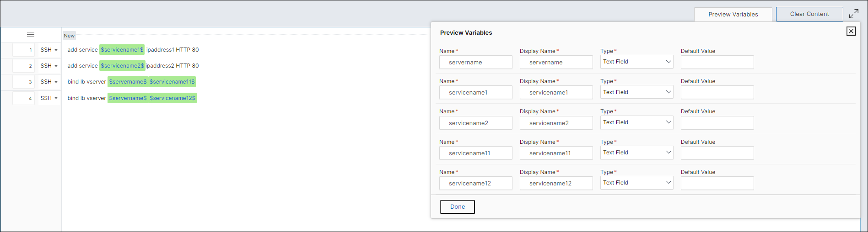
Task: Open SSH protocol dropdown for row 3
Action: pyautogui.click(x=49, y=82)
